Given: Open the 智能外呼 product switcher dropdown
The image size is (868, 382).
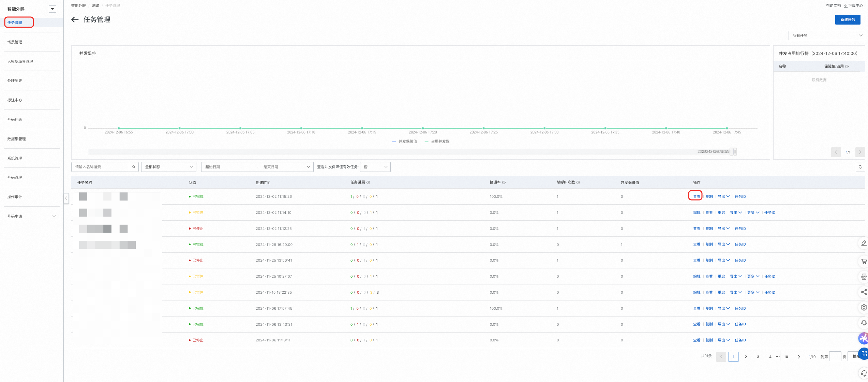Looking at the screenshot, I should pyautogui.click(x=53, y=9).
